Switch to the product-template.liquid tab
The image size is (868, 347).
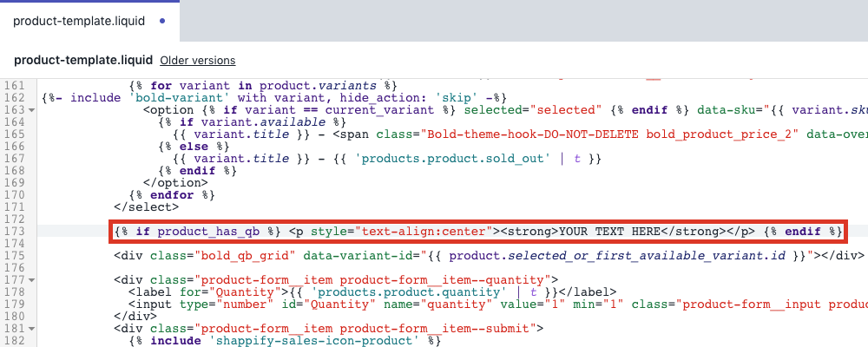coord(89,21)
